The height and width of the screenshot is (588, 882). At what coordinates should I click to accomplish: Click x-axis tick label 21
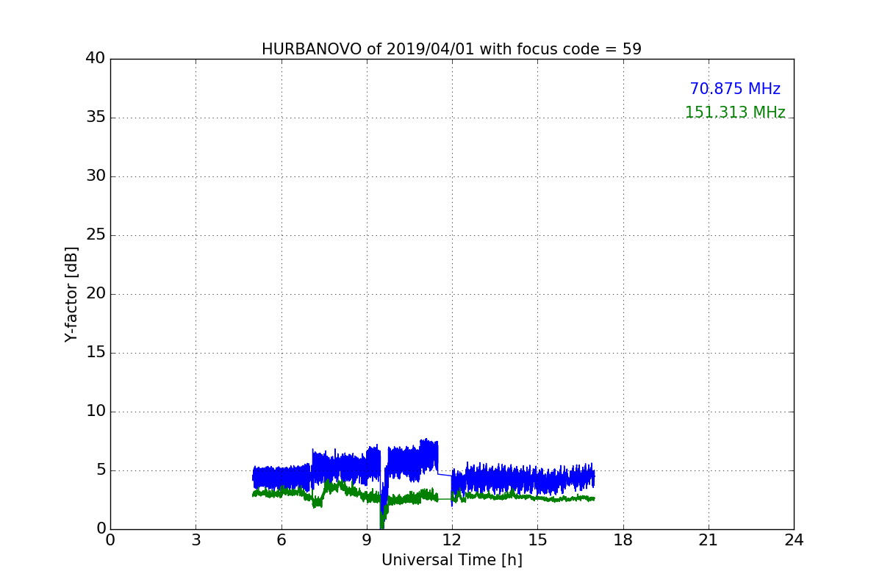click(x=709, y=540)
